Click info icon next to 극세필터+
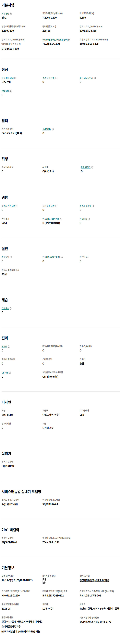This screenshot has width=120, height=644. tap(53, 129)
